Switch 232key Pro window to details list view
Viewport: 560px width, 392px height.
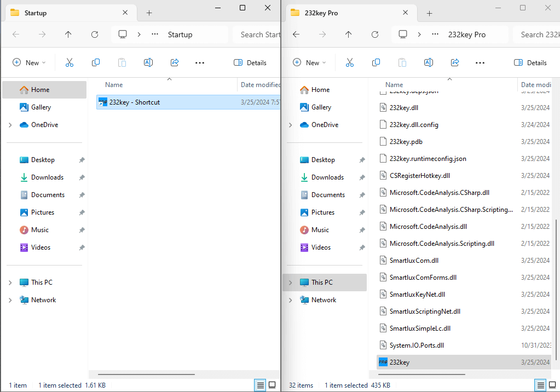(x=541, y=385)
